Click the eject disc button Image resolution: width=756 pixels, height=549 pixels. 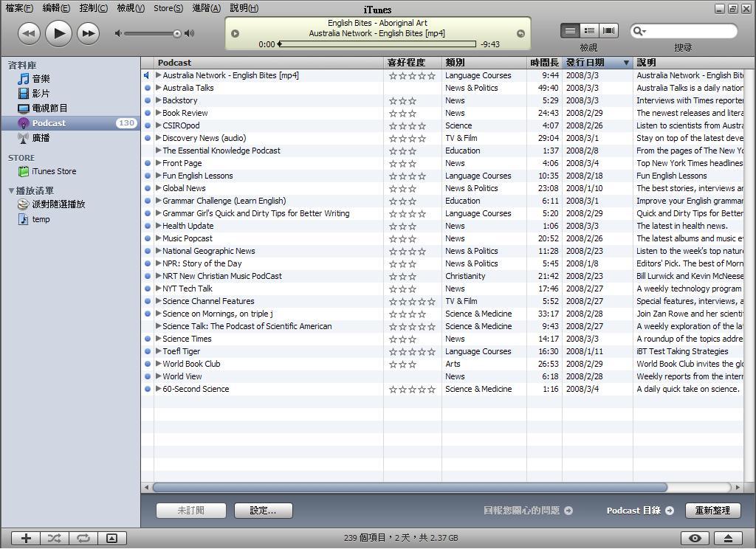point(728,539)
